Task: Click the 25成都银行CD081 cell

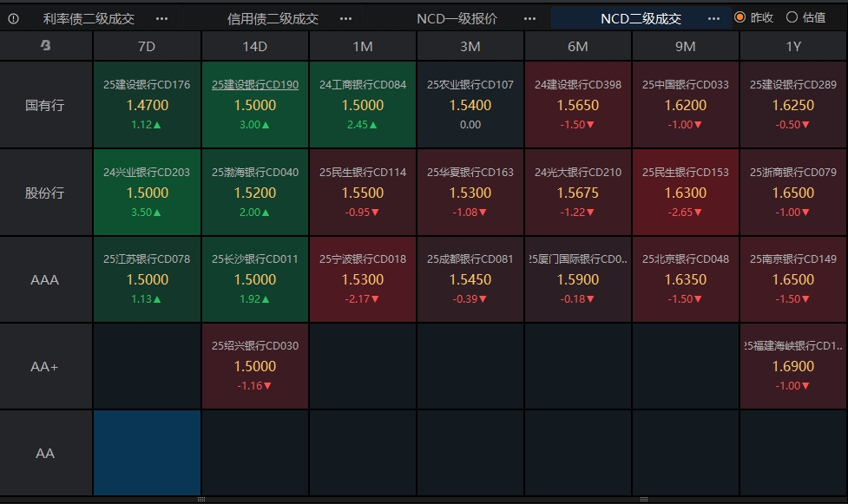Action: [470, 279]
